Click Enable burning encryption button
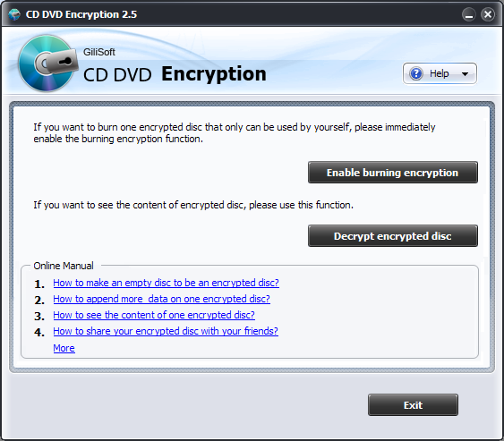The image size is (504, 441). (x=393, y=173)
